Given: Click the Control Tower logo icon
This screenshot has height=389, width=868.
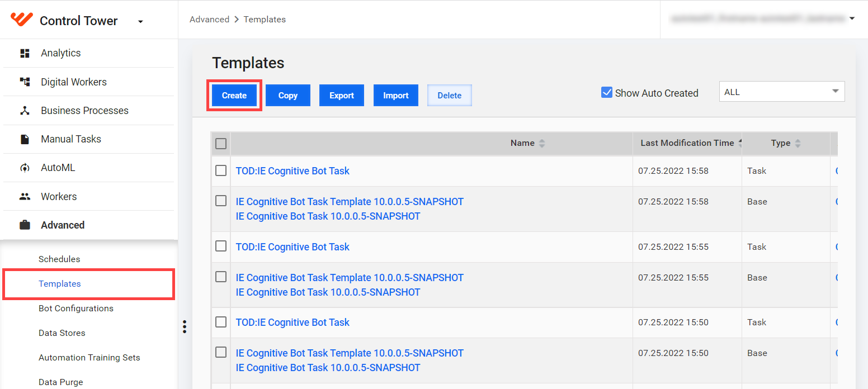Looking at the screenshot, I should 22,20.
